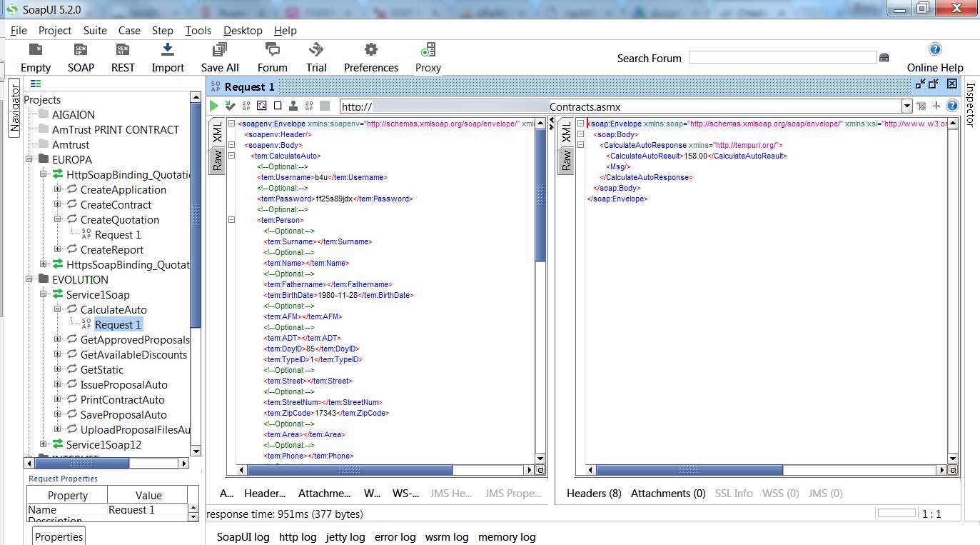Open the blue help icon in the request toolbar

pos(951,106)
